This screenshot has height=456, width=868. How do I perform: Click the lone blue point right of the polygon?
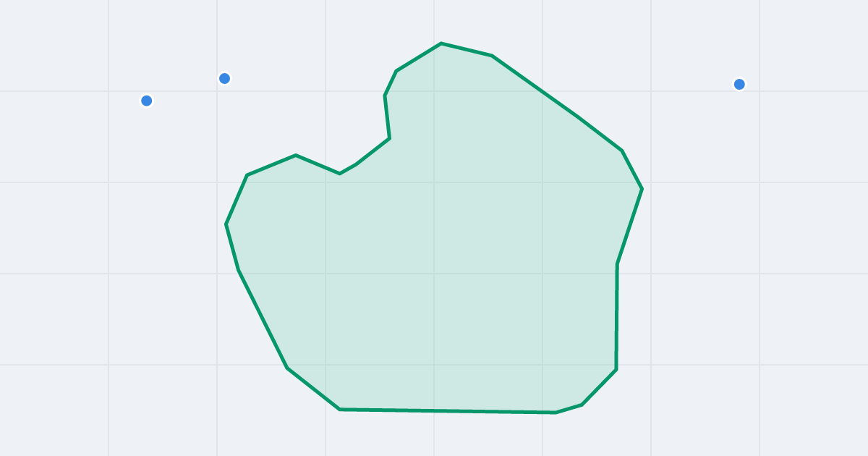[739, 84]
